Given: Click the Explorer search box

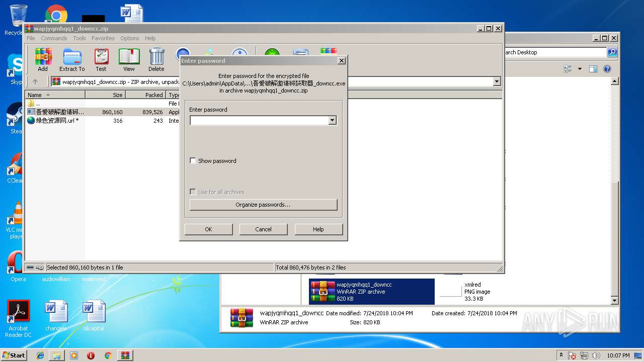Looking at the screenshot, I should pyautogui.click(x=555, y=52).
